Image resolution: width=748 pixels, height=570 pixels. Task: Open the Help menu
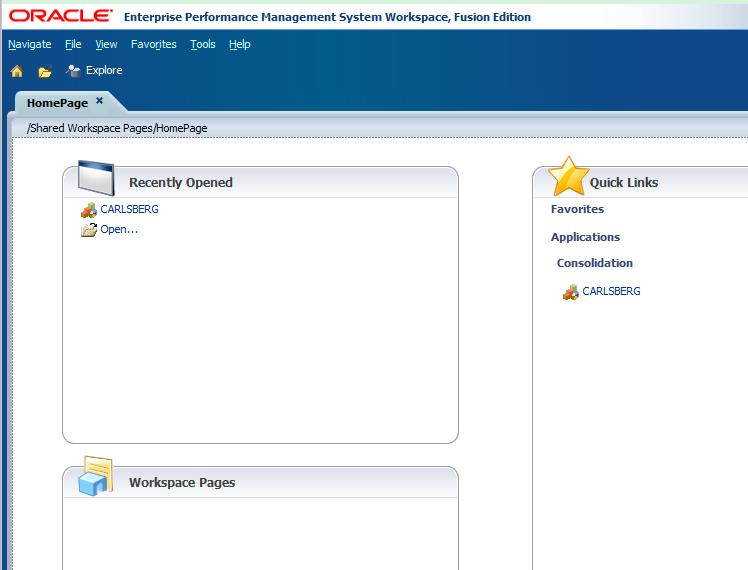pyautogui.click(x=239, y=44)
